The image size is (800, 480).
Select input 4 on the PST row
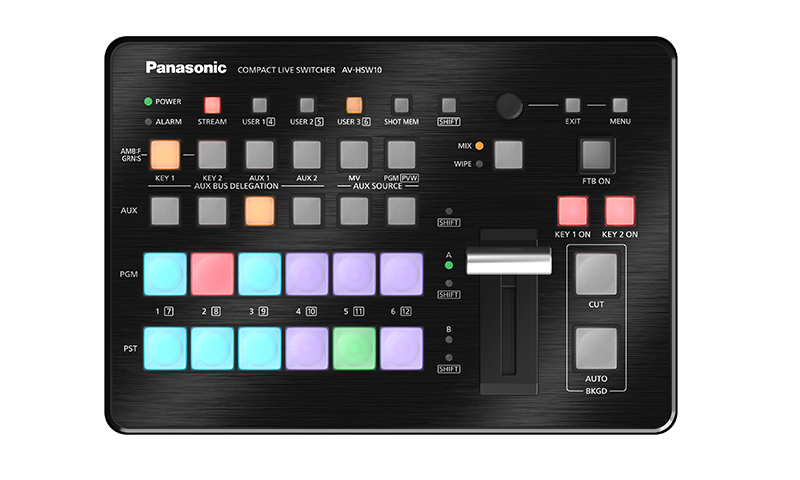[307, 348]
